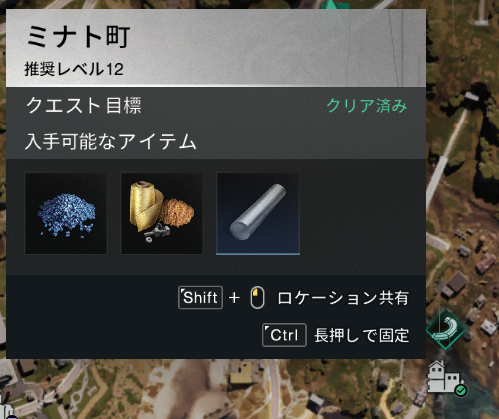The image size is (499, 419).
Task: Select the gold fabric roll item icon
Action: (x=162, y=213)
